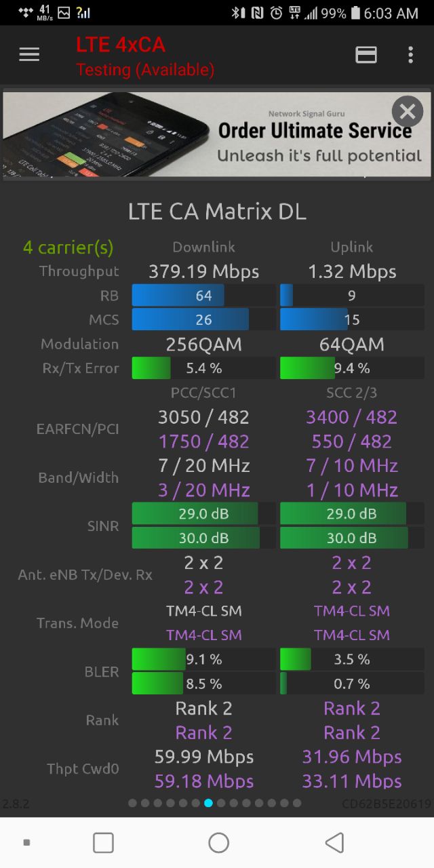Tap the downlink RB bar showing 64
Image resolution: width=434 pixels, height=868 pixels.
203,296
